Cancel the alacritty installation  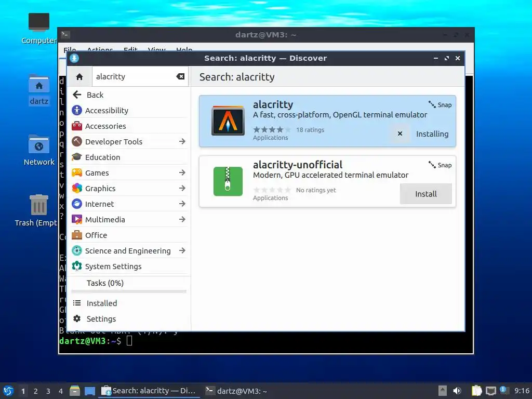pyautogui.click(x=400, y=134)
